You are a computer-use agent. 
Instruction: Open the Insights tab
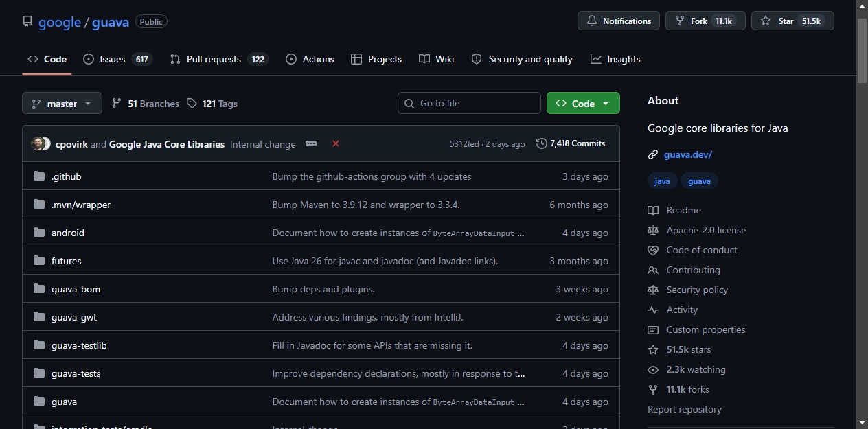615,59
